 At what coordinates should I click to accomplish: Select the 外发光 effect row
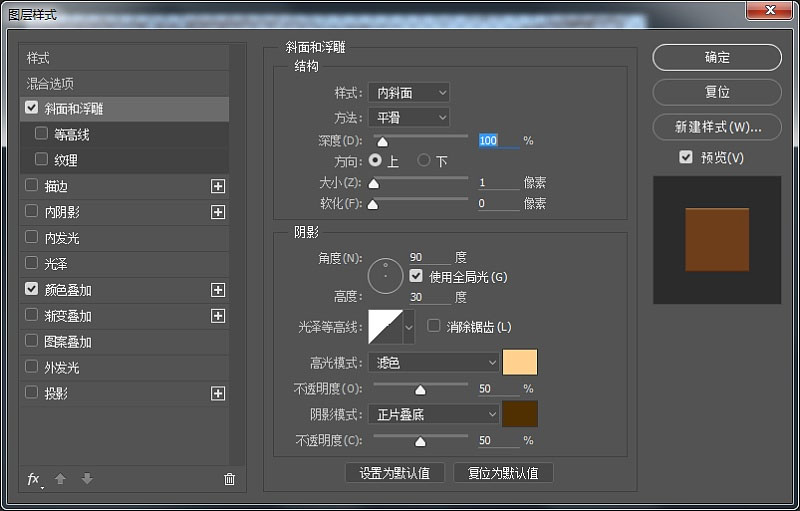pyautogui.click(x=124, y=368)
